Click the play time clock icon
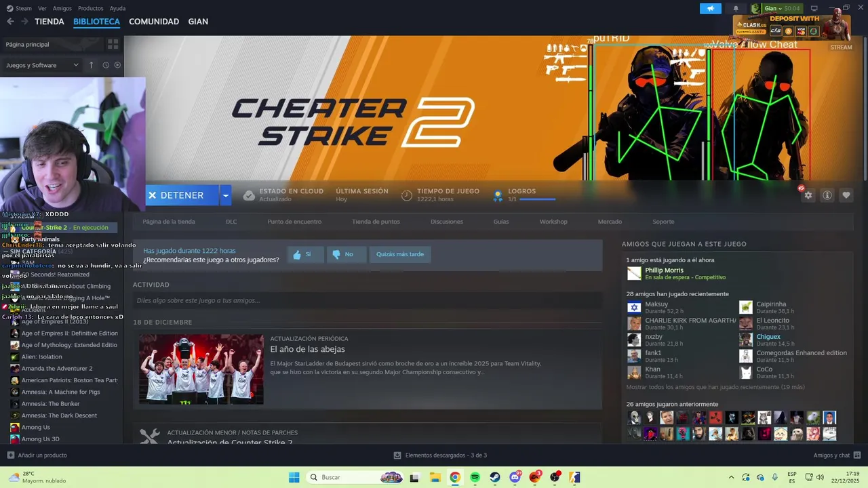 pos(407,195)
